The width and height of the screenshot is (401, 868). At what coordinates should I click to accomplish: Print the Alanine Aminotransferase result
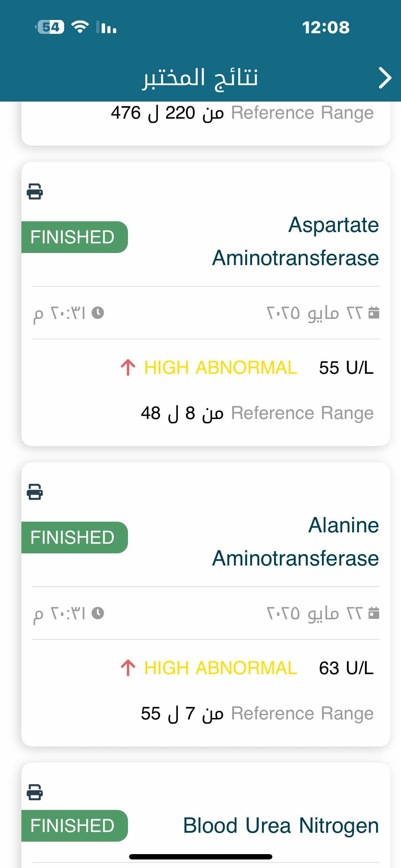tap(35, 492)
